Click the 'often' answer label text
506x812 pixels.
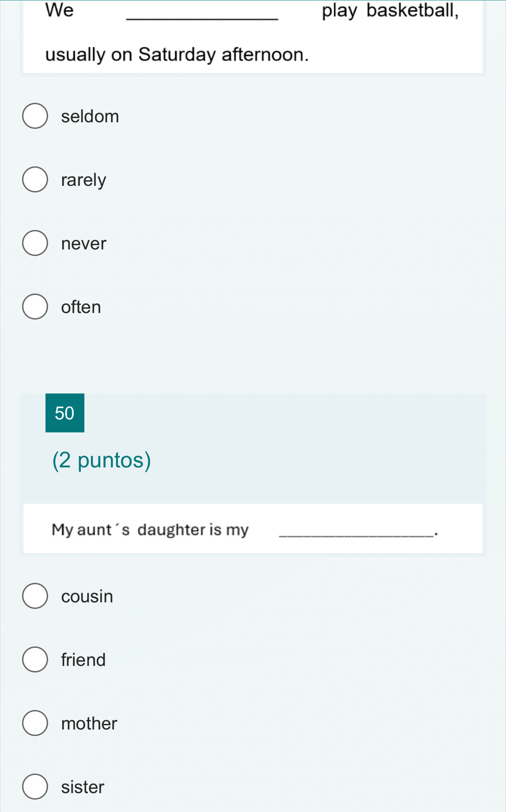[81, 307]
